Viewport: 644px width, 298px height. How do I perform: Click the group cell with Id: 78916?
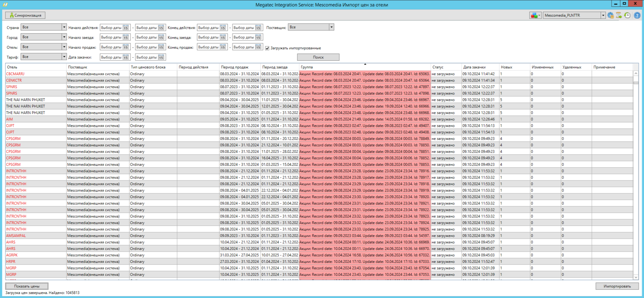pos(365,171)
